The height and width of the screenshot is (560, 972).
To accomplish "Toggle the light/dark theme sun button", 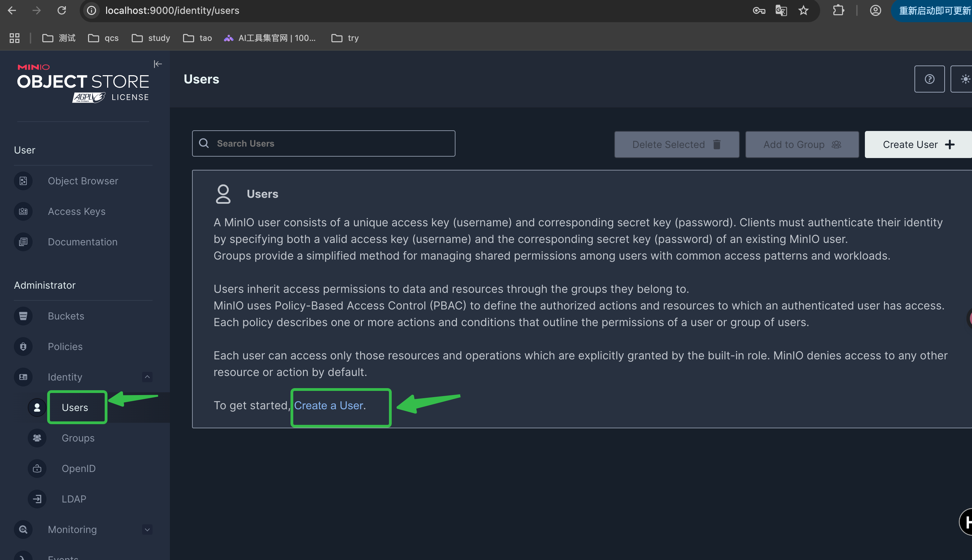I will (964, 79).
